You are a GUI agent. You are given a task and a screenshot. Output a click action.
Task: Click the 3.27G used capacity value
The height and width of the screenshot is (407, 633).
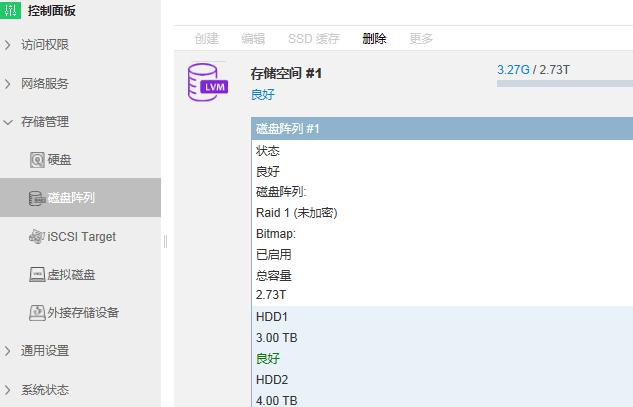[x=513, y=70]
